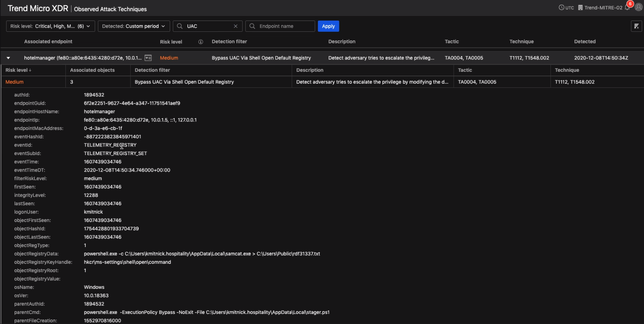Screen dimensions: 644x324
Task: Click the Medium risk cell in nested table
Action: point(15,82)
